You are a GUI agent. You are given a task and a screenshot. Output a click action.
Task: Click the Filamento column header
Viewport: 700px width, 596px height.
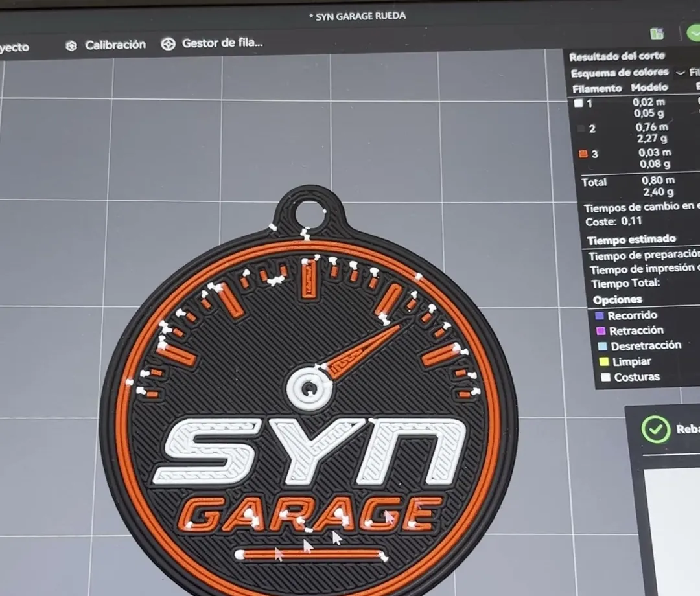coord(597,88)
